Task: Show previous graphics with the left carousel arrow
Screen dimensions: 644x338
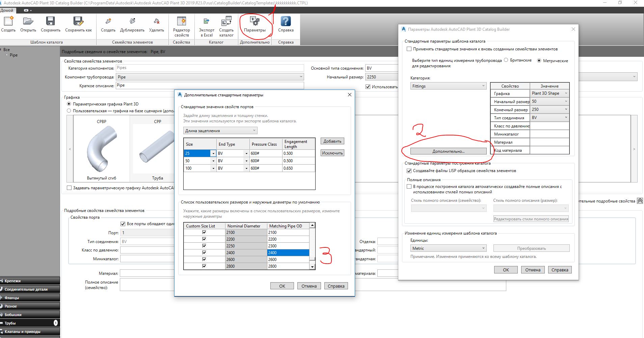Action: [x=70, y=149]
